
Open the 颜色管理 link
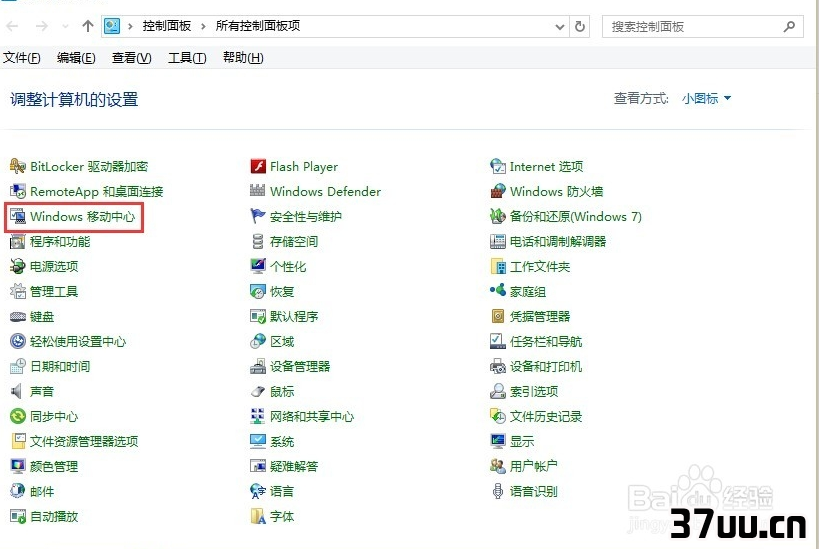point(54,466)
